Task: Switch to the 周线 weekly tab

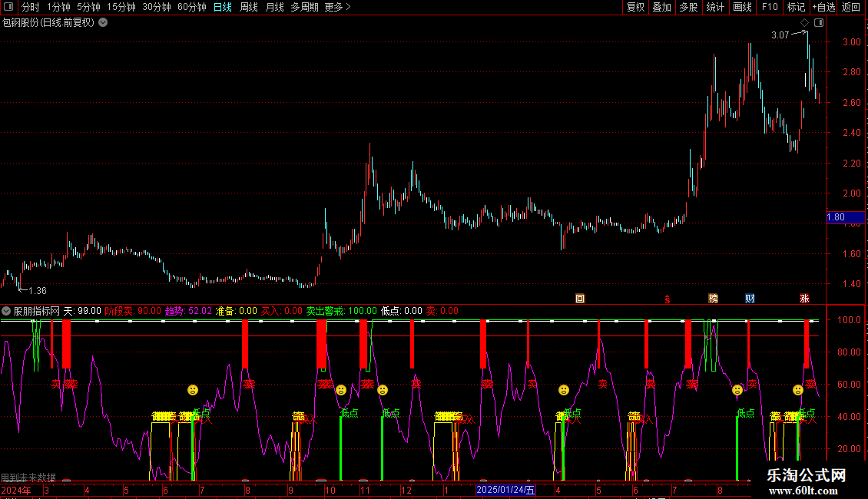Action: [x=249, y=7]
